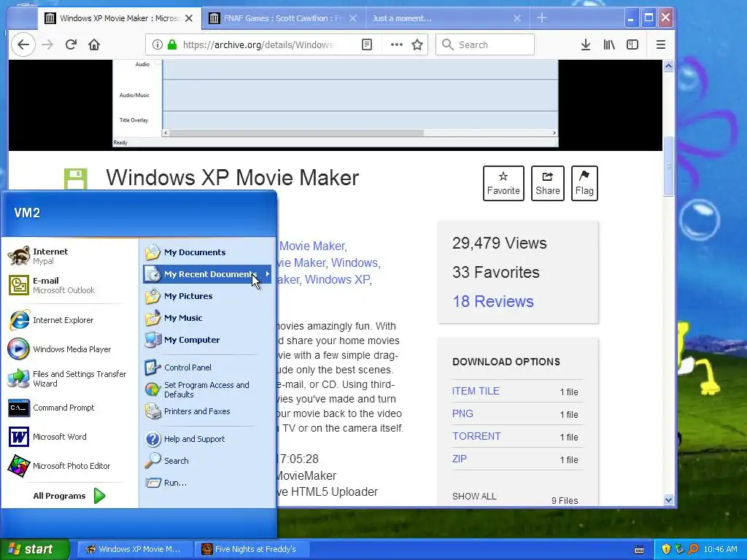Image resolution: width=747 pixels, height=560 pixels.
Task: Open the Downloads arrow icon
Action: click(586, 44)
